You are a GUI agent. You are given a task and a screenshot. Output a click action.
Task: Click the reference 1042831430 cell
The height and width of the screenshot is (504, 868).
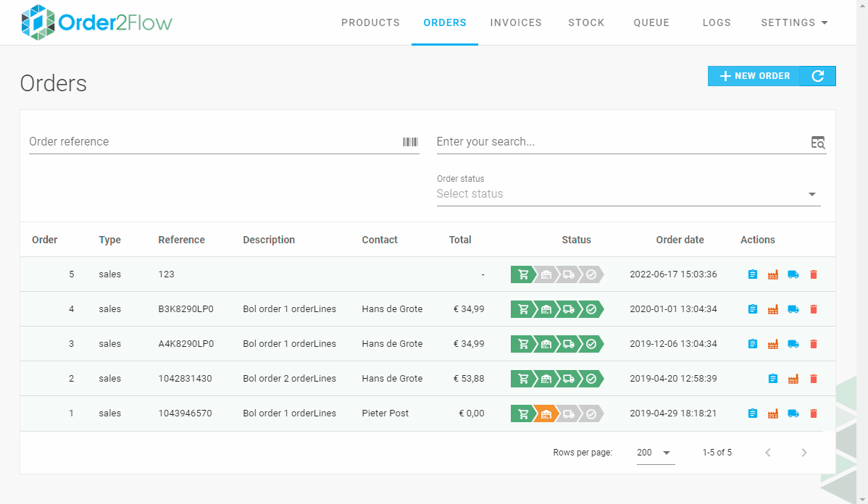(x=185, y=379)
